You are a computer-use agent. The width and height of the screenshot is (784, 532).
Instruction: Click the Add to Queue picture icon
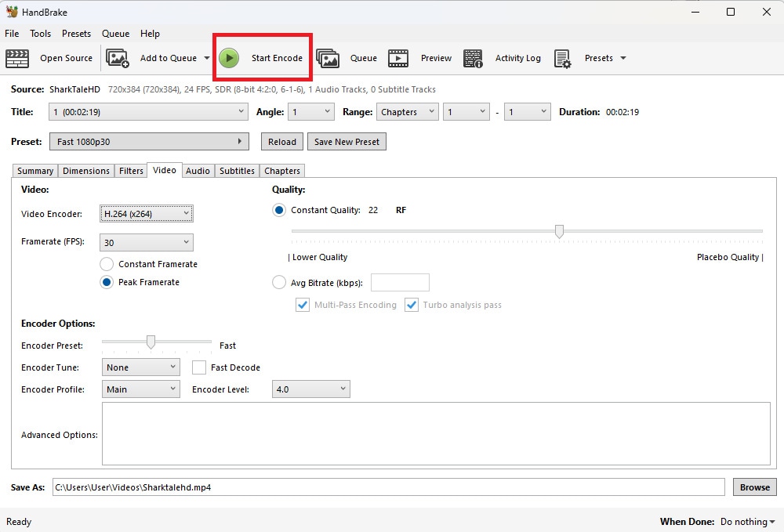118,59
